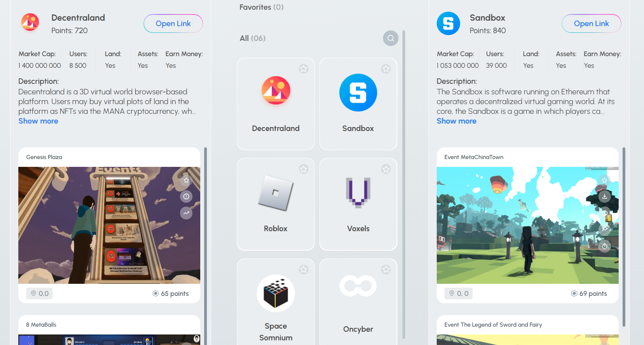Click stopwatch timer icon on Event MetaChinaTown
The width and height of the screenshot is (644, 345).
click(605, 246)
